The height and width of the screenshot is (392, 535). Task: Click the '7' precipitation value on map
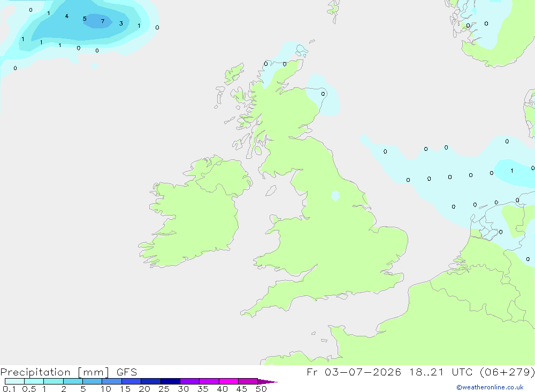tap(102, 21)
